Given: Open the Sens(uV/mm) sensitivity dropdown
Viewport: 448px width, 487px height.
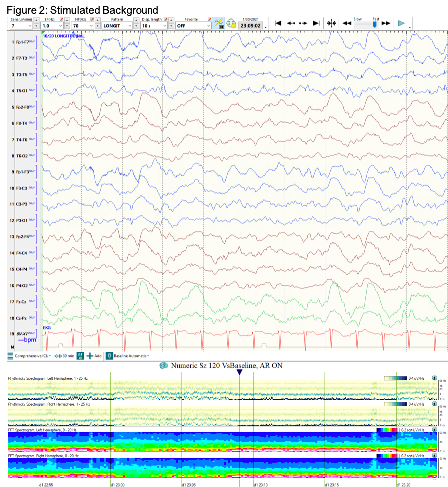Looking at the screenshot, I should (30, 25).
